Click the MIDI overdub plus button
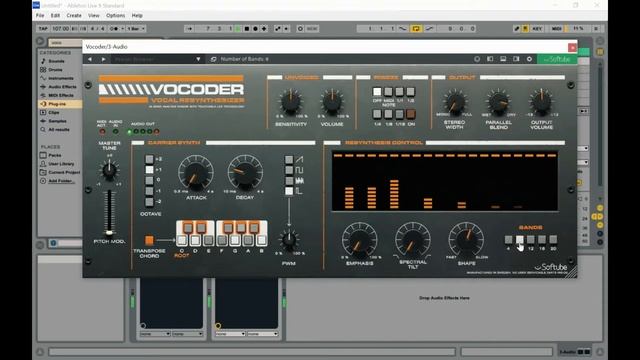Image resolution: width=640 pixels, height=360 pixels. click(264, 29)
